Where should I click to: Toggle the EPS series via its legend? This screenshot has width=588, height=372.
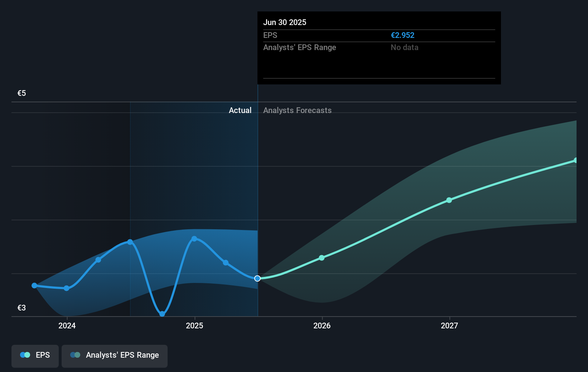[35, 356]
